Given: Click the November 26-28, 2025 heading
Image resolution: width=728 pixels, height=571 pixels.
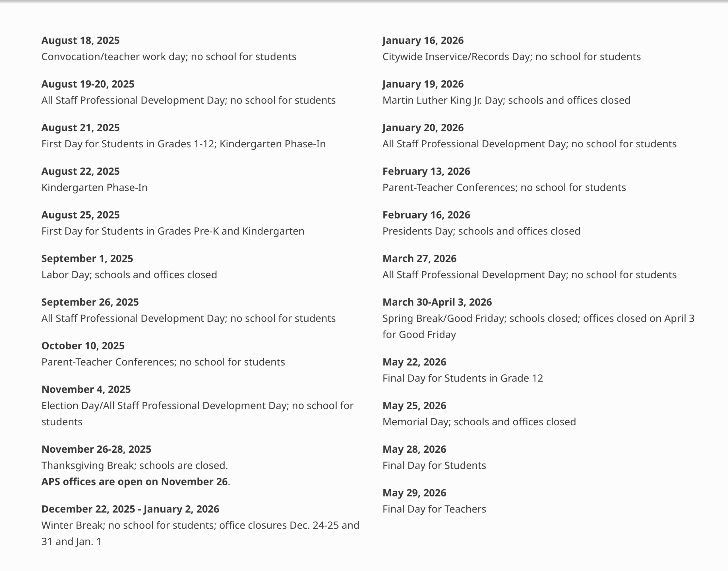Looking at the screenshot, I should click(96, 449).
